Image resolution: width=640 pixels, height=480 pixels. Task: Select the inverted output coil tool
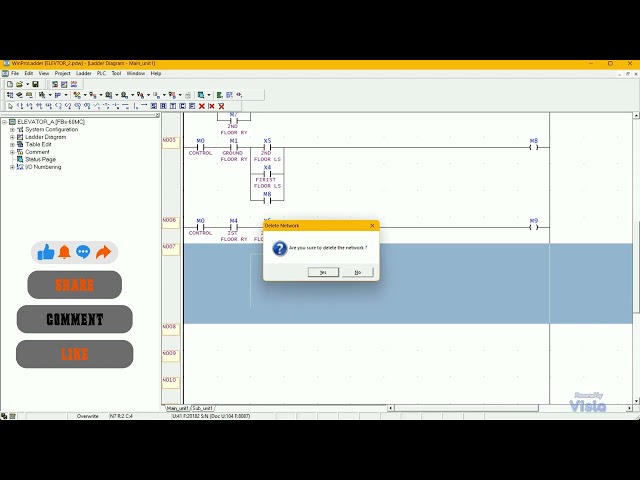(x=68, y=106)
